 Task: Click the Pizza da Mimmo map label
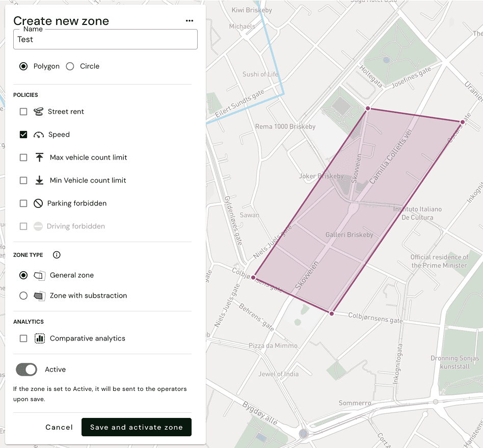pyautogui.click(x=273, y=346)
